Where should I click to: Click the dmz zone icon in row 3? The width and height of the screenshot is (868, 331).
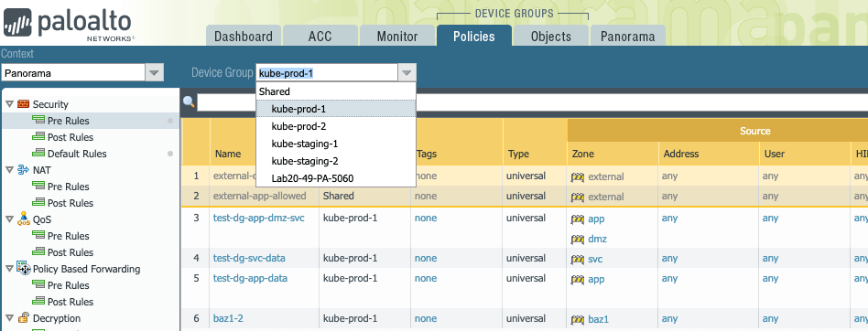tap(578, 240)
